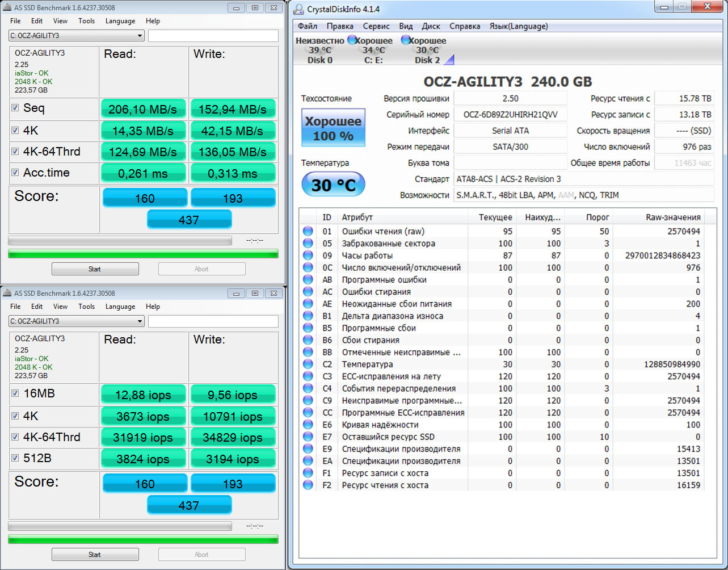Click the status orb for Ресурс записи с хоста
The image size is (728, 570).
tap(308, 473)
